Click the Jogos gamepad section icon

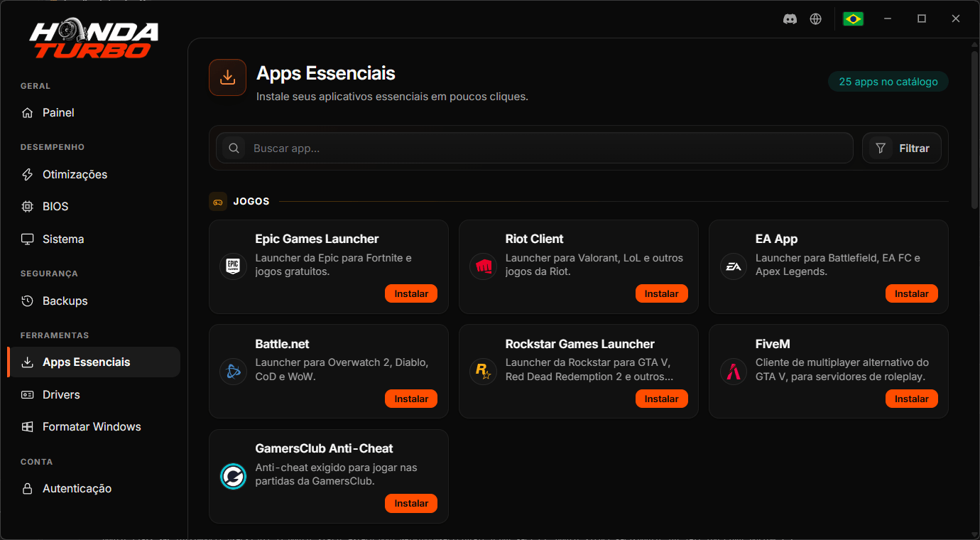coord(218,202)
